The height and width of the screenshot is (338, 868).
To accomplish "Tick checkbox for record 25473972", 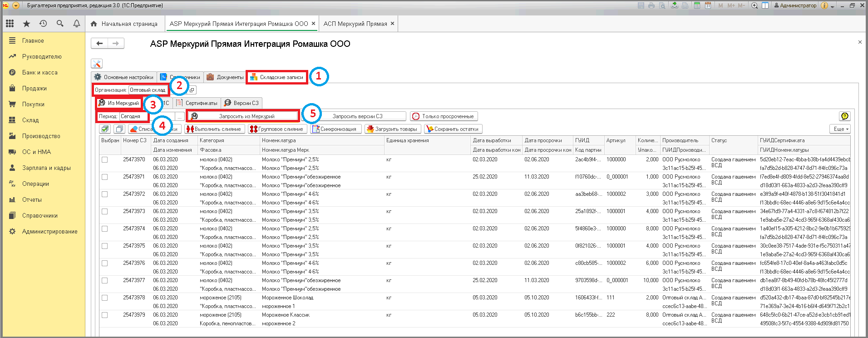I will (105, 194).
